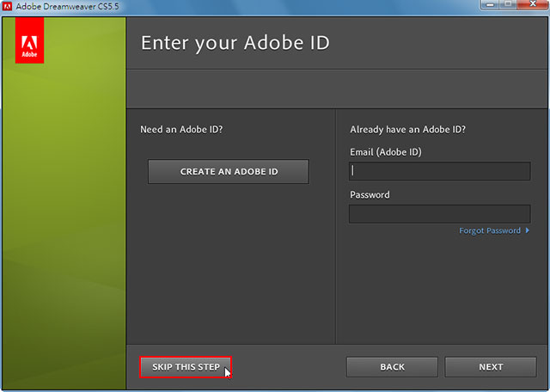Click the CREATE AN ADOBE ID button
550x392 pixels.
point(229,172)
